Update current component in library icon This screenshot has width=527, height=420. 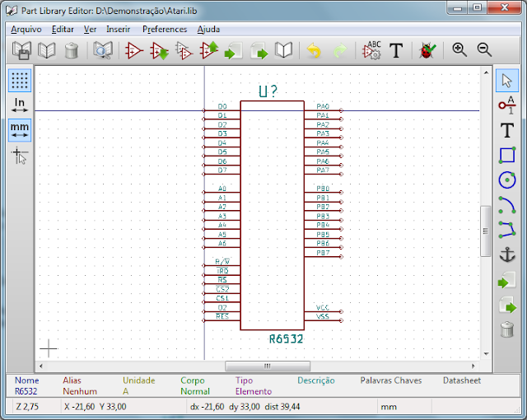pyautogui.click(x=208, y=51)
